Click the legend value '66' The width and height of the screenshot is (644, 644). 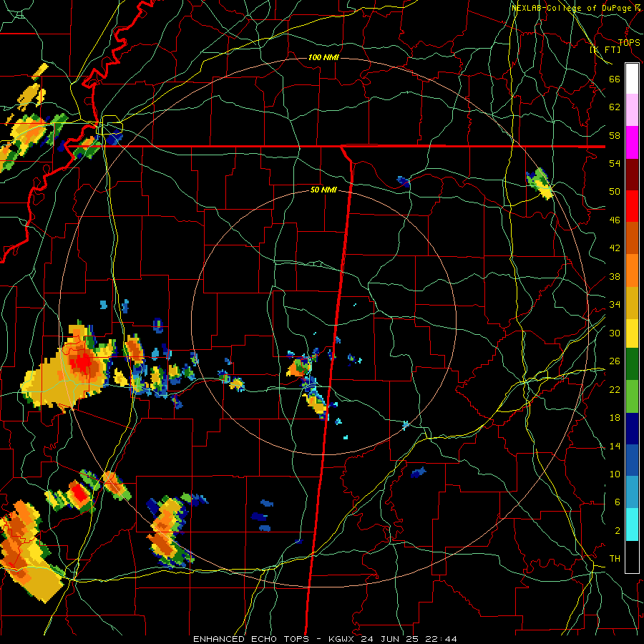coord(615,79)
